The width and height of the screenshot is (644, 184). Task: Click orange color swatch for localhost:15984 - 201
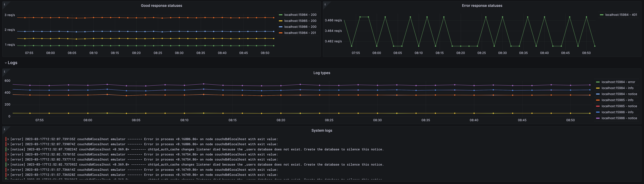click(x=281, y=33)
